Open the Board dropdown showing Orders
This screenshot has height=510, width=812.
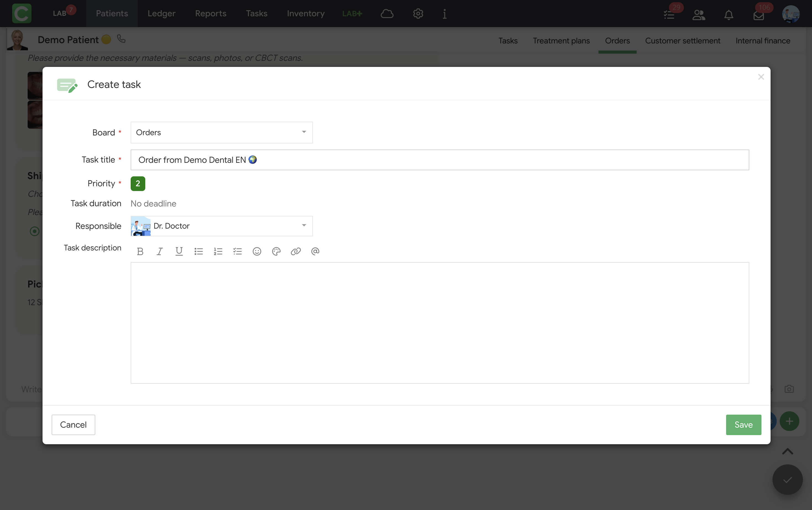click(x=221, y=133)
